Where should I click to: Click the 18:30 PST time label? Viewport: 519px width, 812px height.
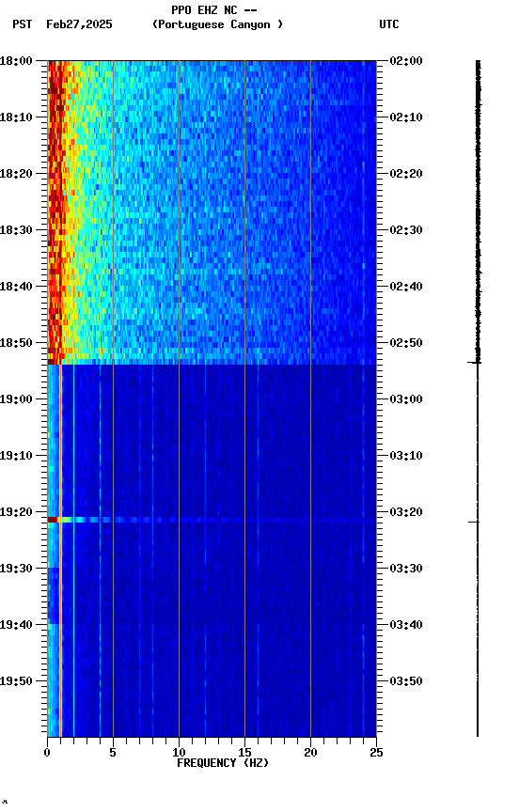(x=16, y=230)
